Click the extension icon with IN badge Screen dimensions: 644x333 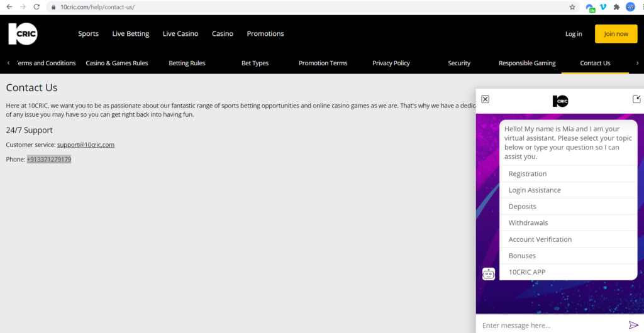click(x=590, y=8)
